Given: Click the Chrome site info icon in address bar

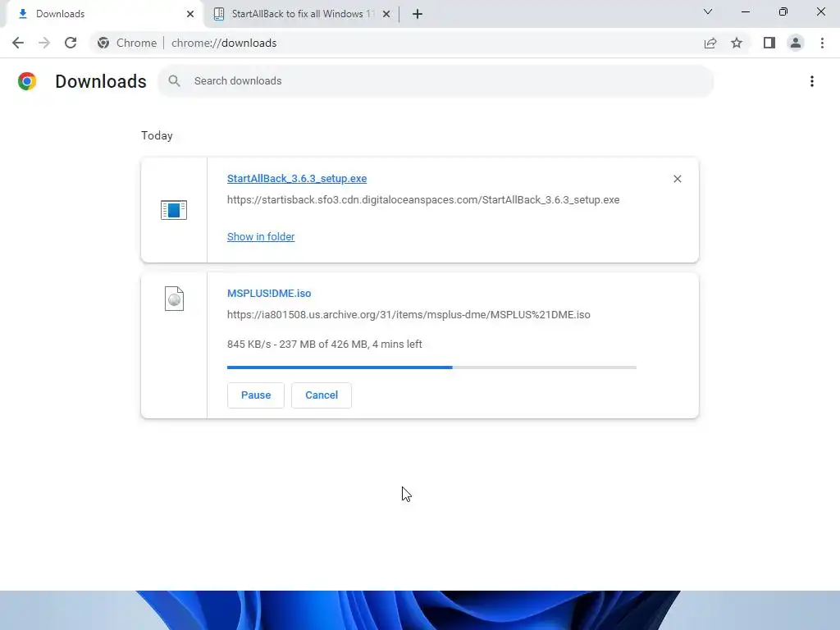Looking at the screenshot, I should (x=103, y=43).
